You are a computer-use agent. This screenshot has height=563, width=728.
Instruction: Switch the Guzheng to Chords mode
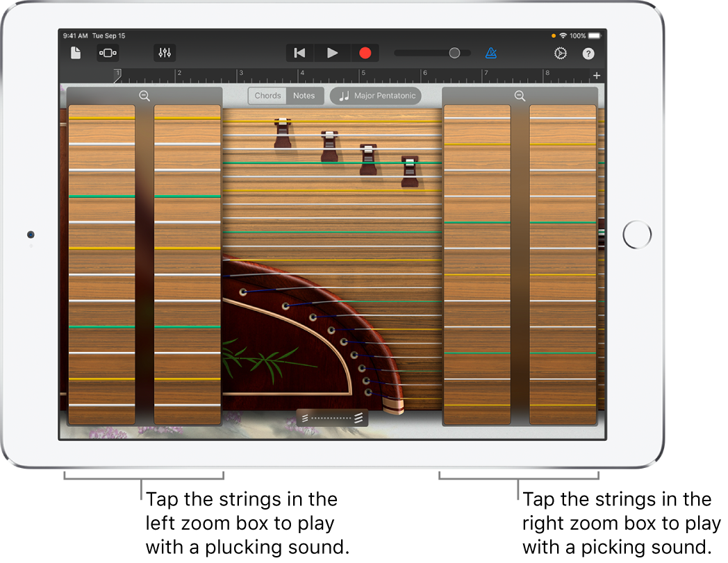point(267,96)
